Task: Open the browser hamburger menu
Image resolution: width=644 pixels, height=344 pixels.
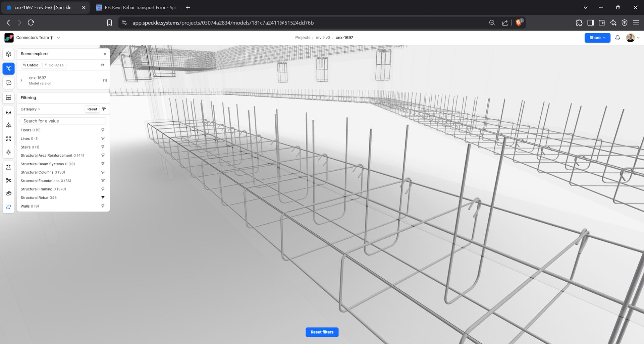Action: click(636, 23)
